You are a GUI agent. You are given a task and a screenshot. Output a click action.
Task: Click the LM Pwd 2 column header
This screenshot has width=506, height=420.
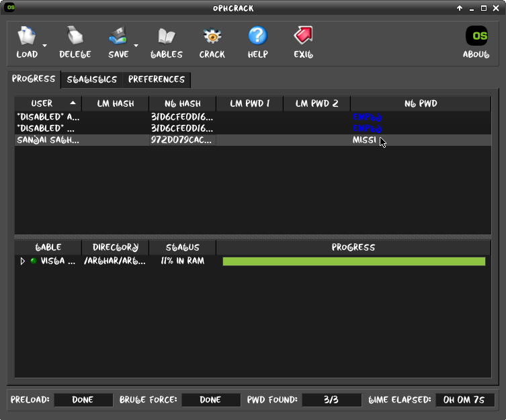[317, 103]
